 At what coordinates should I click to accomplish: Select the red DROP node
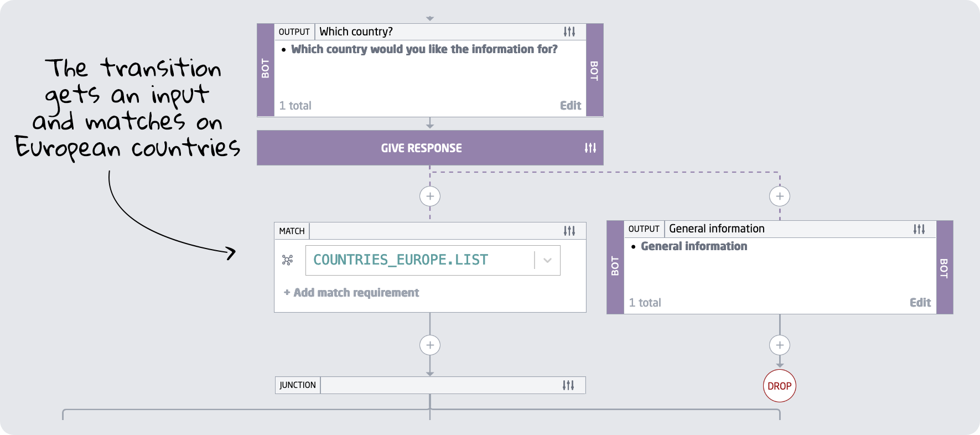coord(780,386)
